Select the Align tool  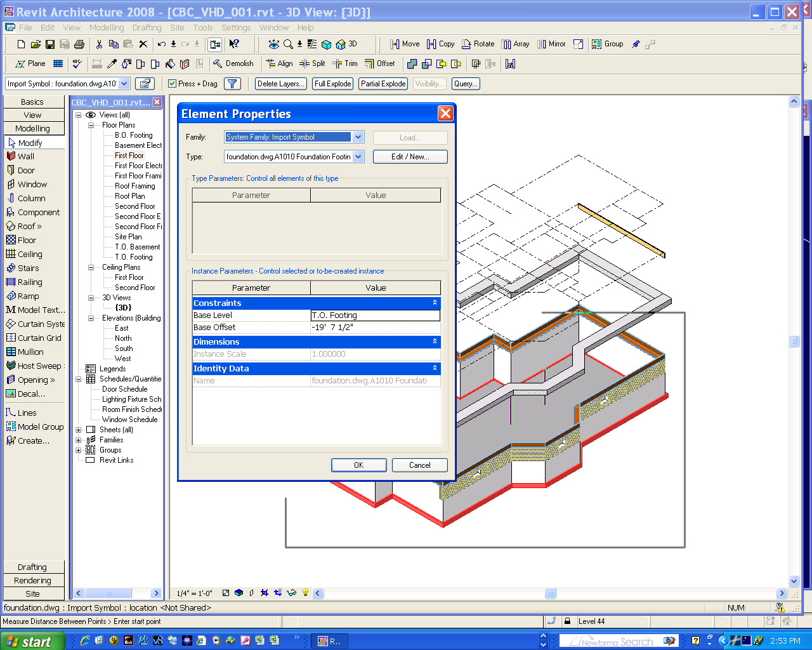tap(279, 63)
